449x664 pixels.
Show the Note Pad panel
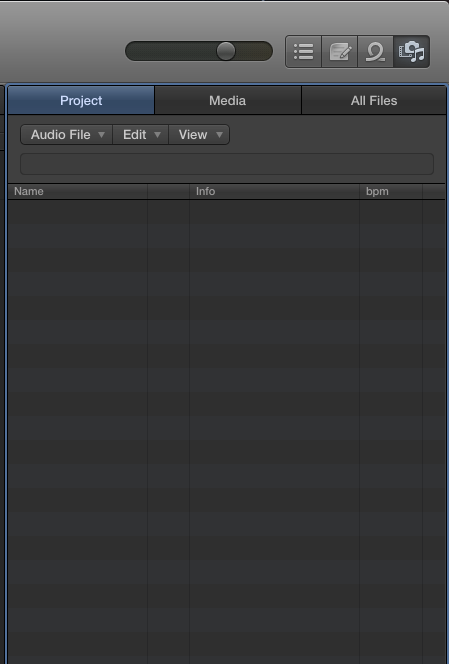(339, 52)
